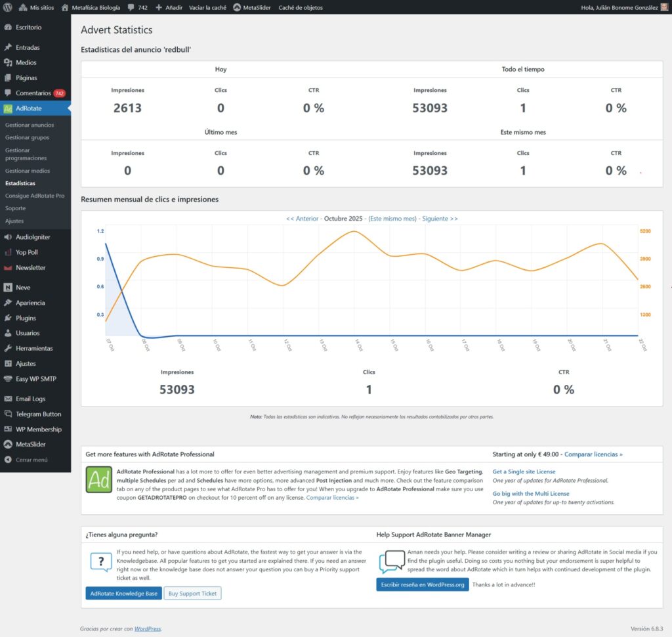
Task: Open the comments bubble icon showing 742
Action: tap(131, 7)
